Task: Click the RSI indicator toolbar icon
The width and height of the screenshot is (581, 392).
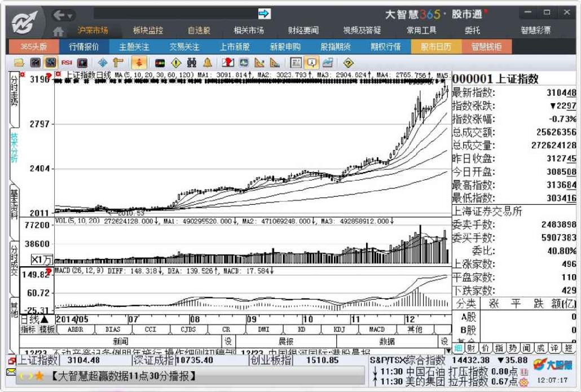Action: pyautogui.click(x=67, y=63)
